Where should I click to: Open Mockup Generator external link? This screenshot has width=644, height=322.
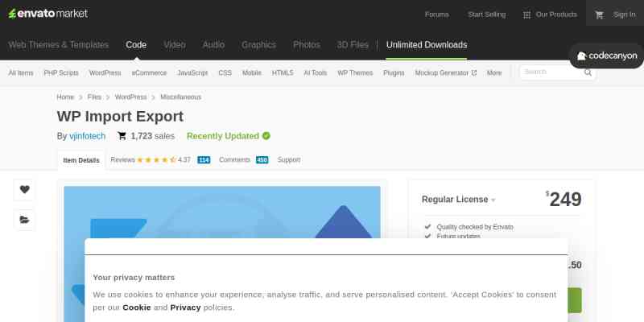(x=446, y=72)
